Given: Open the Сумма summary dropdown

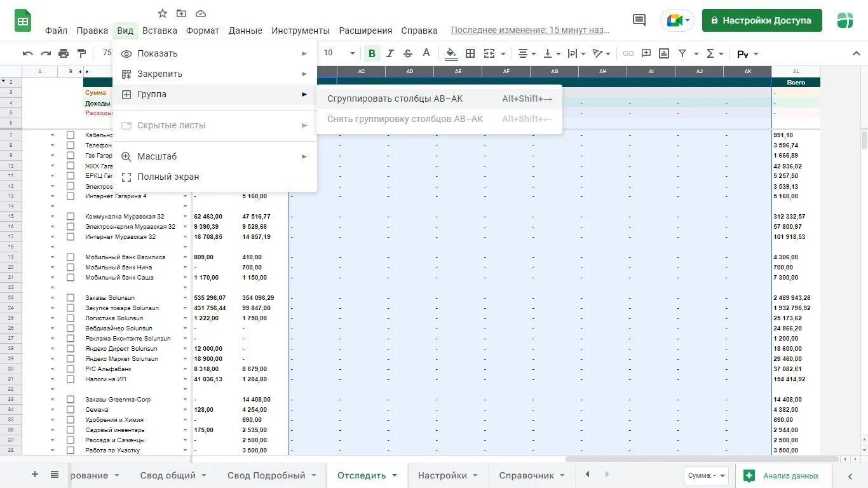Looking at the screenshot, I should point(707,475).
